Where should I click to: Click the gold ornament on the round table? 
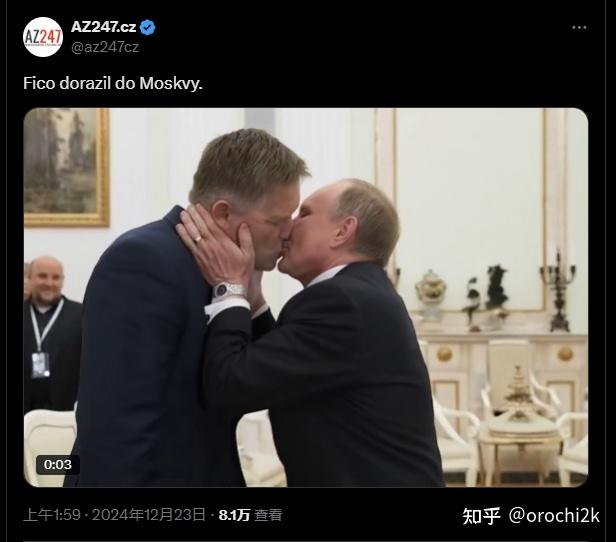point(519,391)
